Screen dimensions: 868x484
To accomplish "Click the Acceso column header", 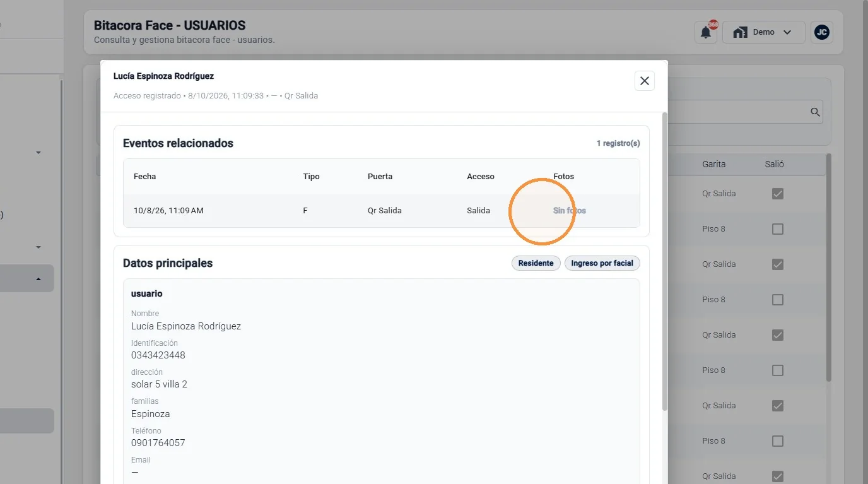I will [481, 177].
